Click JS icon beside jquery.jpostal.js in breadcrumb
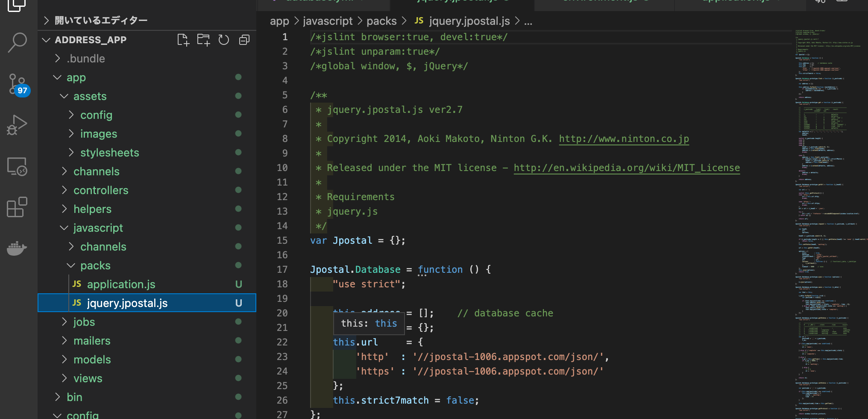The height and width of the screenshot is (419, 868). [x=419, y=21]
